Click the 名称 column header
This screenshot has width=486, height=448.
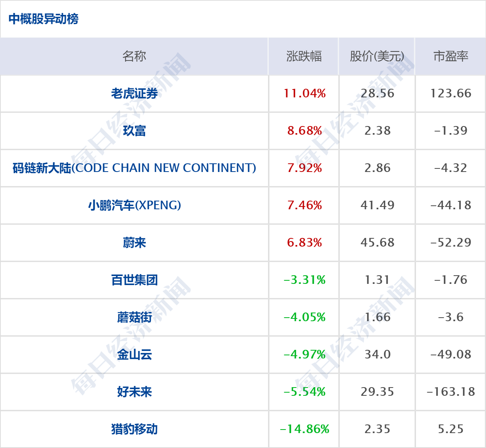[x=134, y=56]
